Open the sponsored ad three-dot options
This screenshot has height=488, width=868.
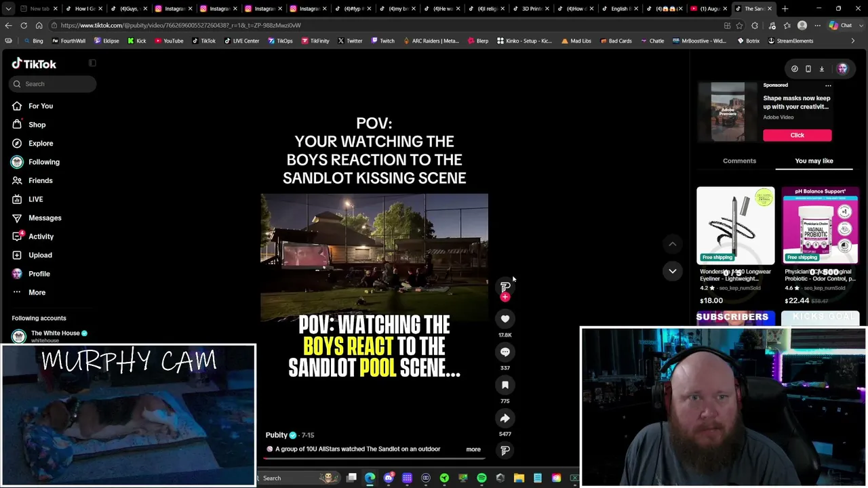(828, 85)
